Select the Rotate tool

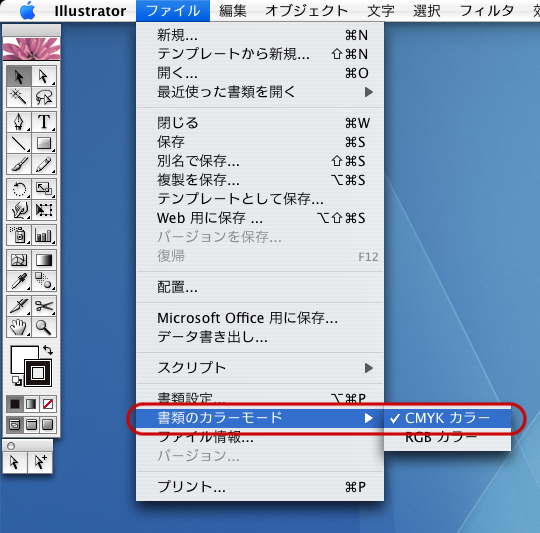(x=19, y=189)
